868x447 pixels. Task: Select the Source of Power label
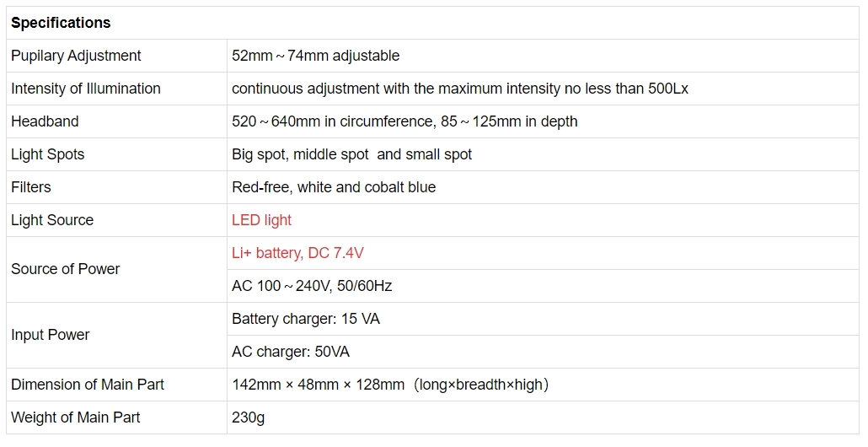(x=65, y=269)
